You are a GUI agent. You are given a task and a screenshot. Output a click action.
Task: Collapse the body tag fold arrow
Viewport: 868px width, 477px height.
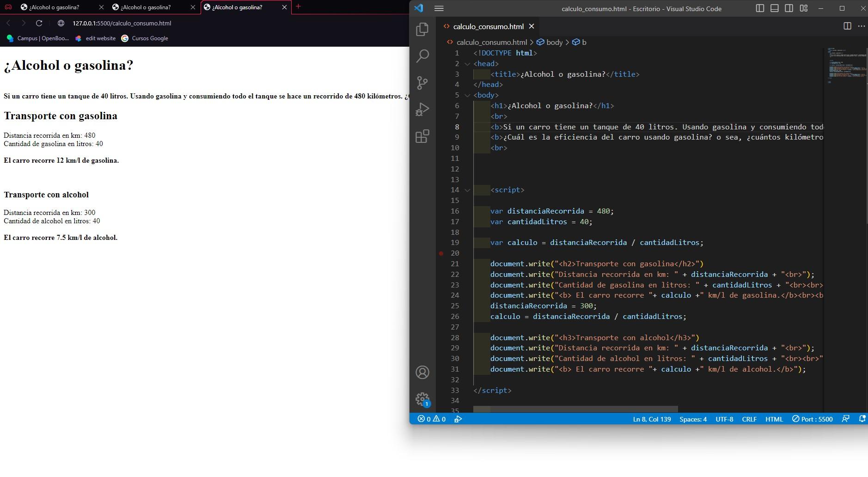tap(467, 95)
